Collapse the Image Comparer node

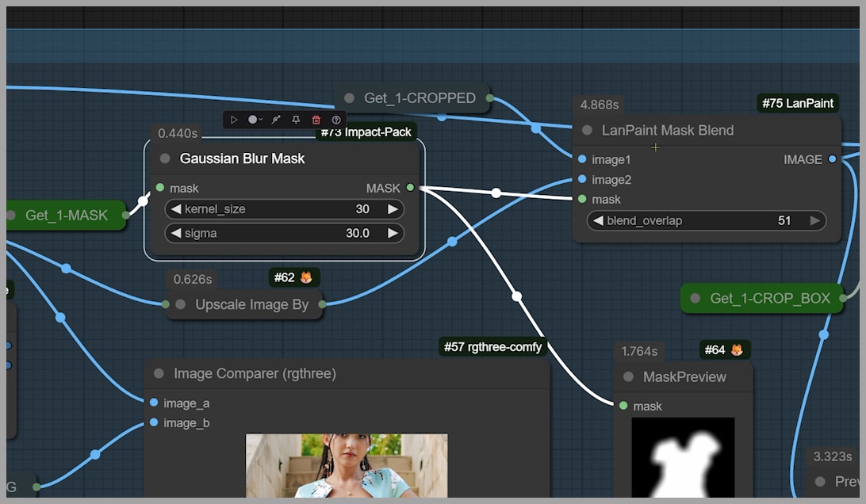coord(159,374)
